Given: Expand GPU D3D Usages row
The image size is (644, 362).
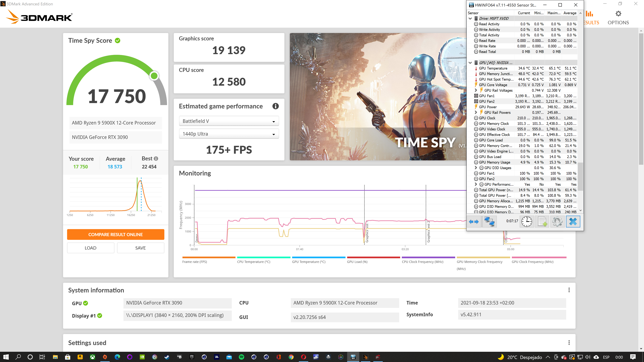Looking at the screenshot, I should 476,168.
